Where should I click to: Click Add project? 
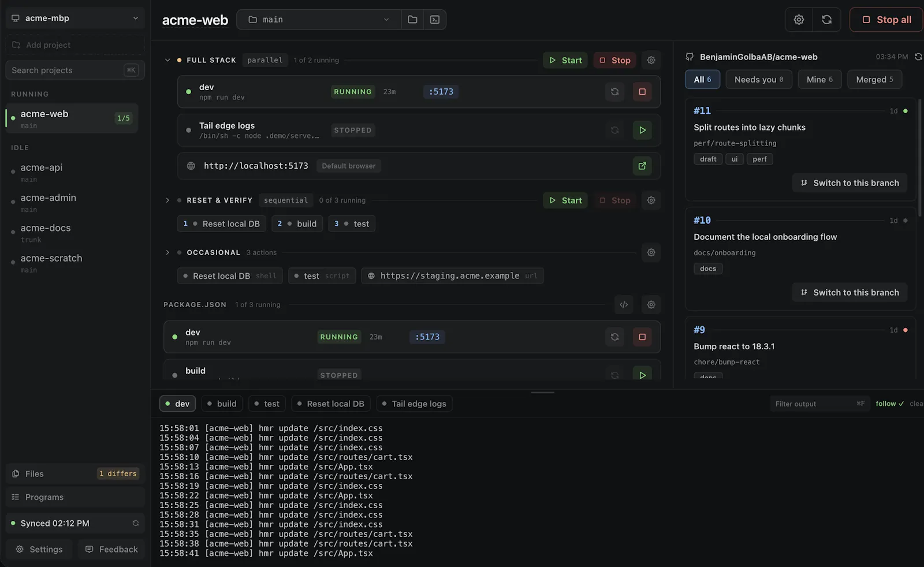click(75, 45)
